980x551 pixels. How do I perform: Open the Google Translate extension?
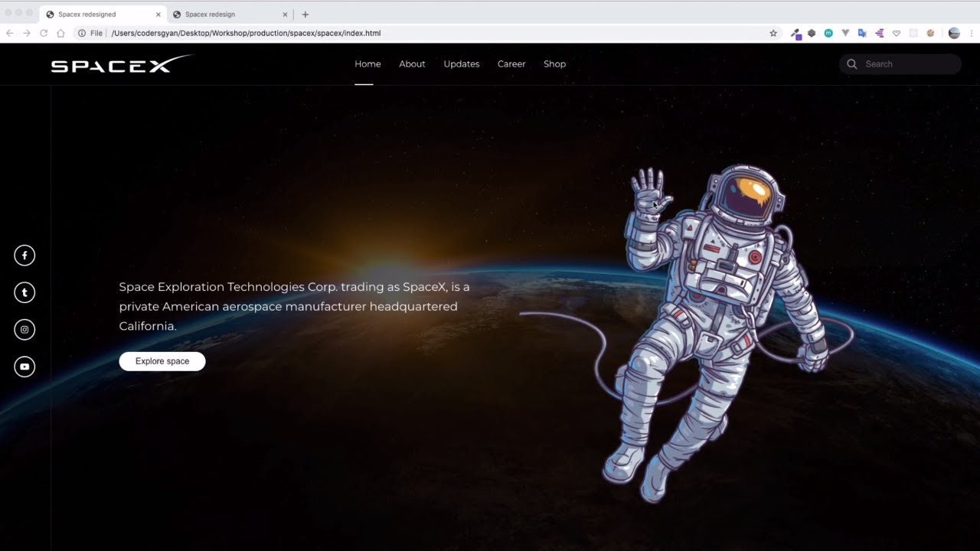click(862, 34)
